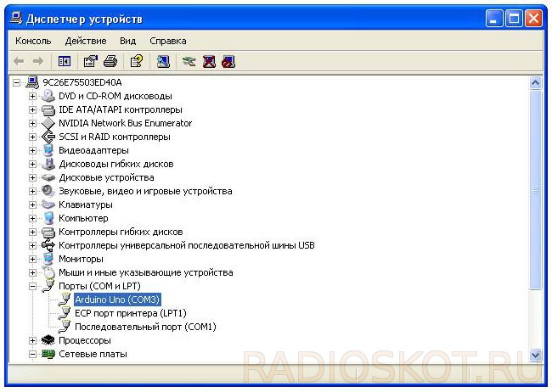Select Контроллеры гибких дисков label

pos(121,232)
